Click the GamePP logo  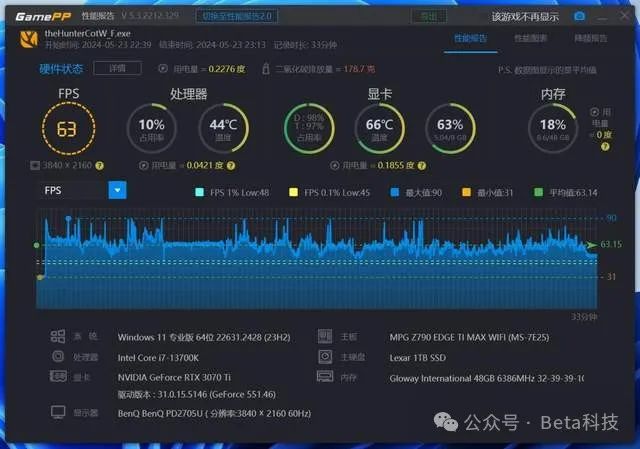(x=43, y=17)
